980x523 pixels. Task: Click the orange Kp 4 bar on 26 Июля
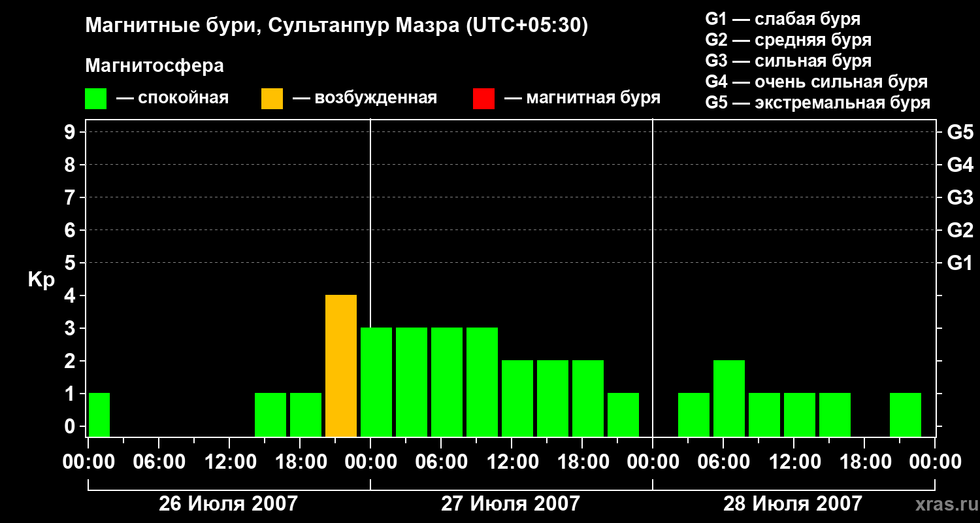(341, 366)
